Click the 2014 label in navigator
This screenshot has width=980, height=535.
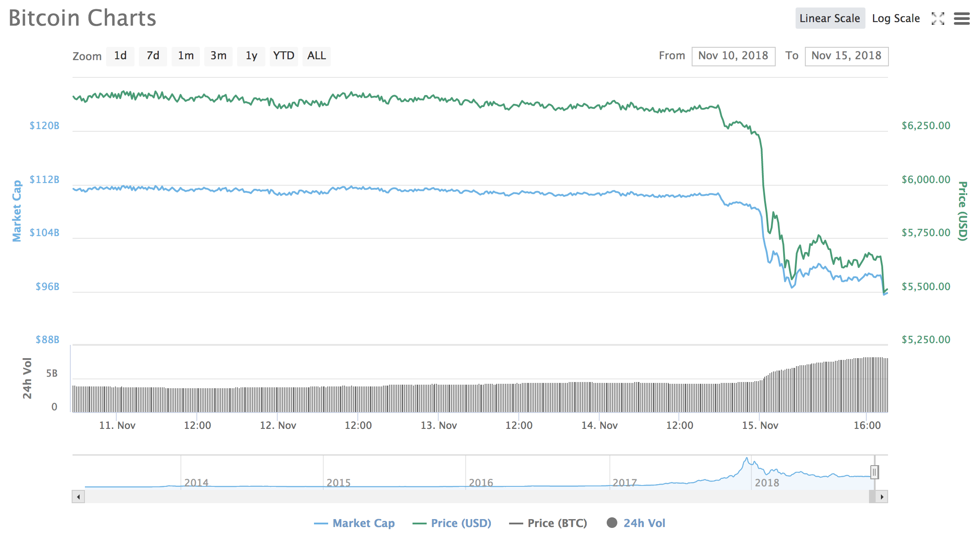(196, 482)
